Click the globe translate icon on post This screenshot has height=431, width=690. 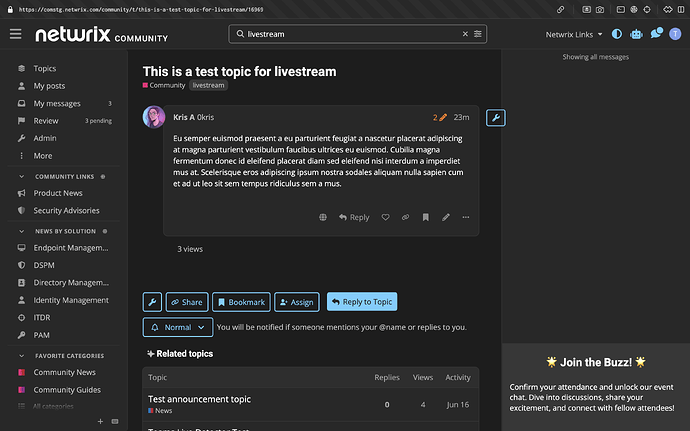tap(323, 217)
